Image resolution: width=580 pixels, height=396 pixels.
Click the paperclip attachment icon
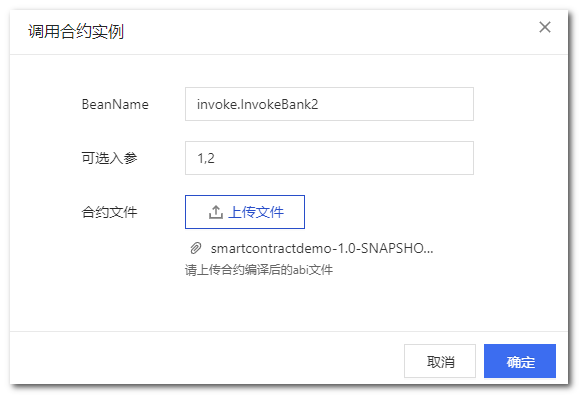pyautogui.click(x=196, y=248)
